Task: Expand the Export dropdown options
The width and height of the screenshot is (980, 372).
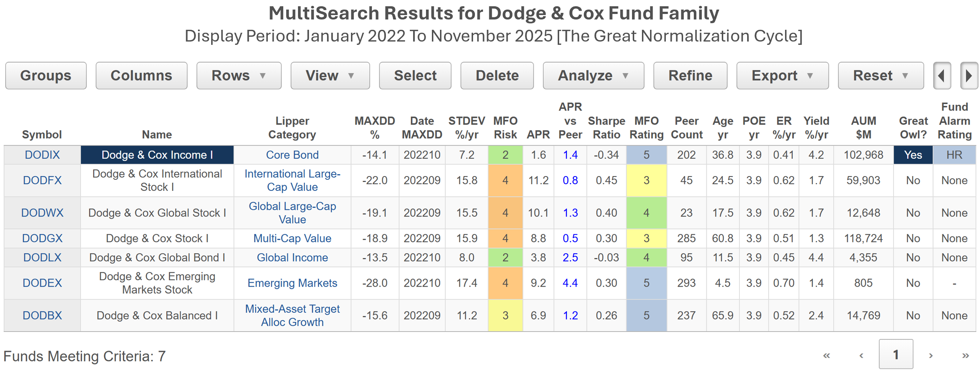Action: 782,76
